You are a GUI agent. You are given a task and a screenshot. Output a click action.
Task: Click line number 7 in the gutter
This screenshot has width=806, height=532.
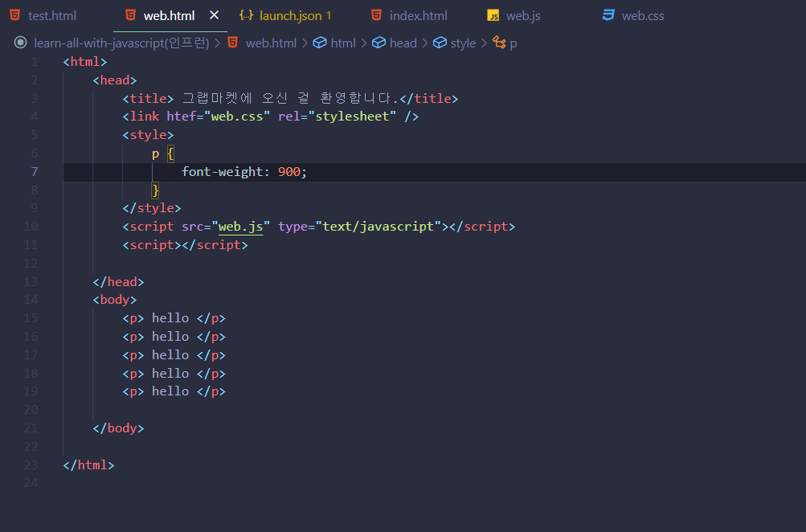click(x=35, y=171)
